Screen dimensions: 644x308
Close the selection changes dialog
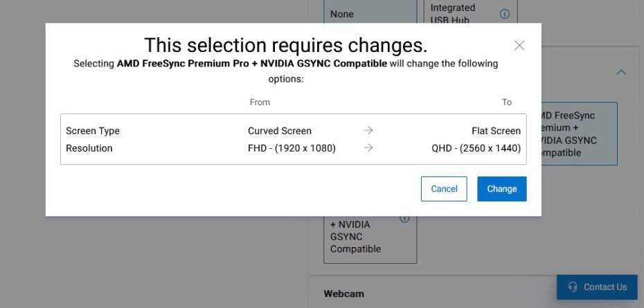[519, 46]
